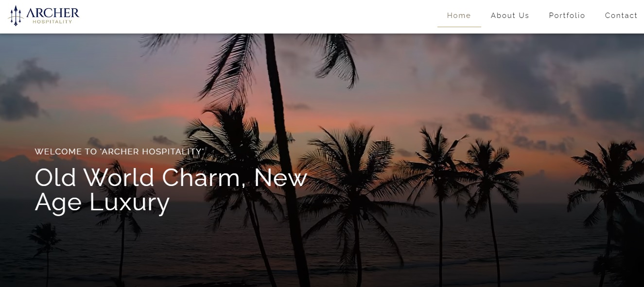The width and height of the screenshot is (644, 287).
Task: Go to the About Us page
Action: [510, 16]
